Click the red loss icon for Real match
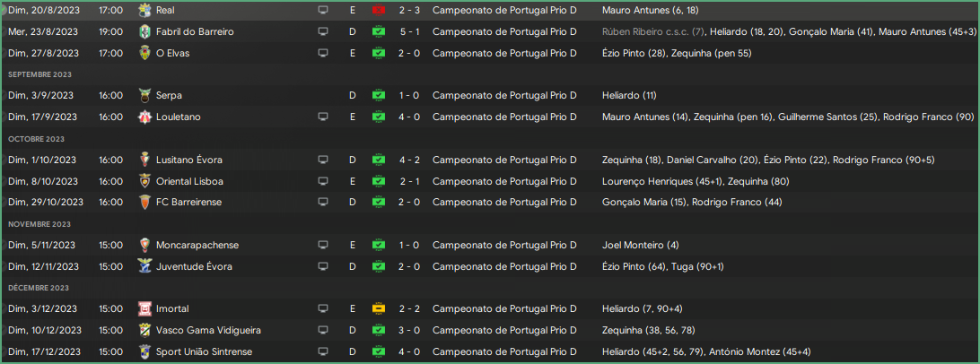980x364 pixels. 379,10
